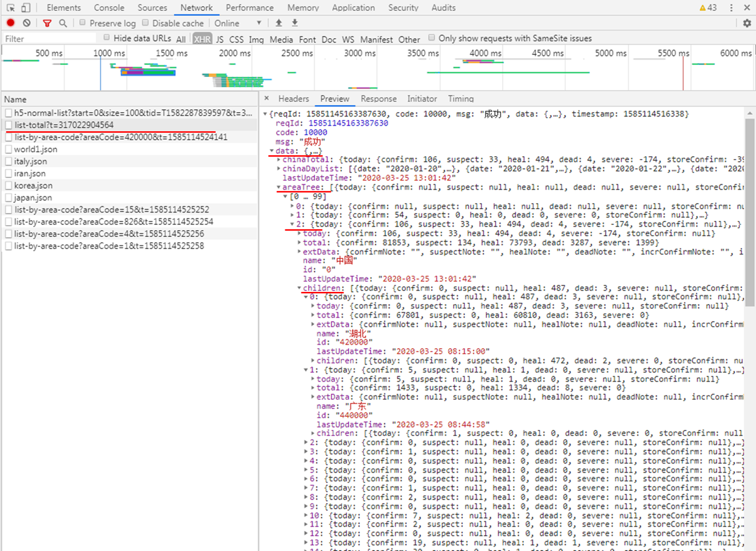The height and width of the screenshot is (551, 756).
Task: Filter requests by All types
Action: (x=181, y=39)
